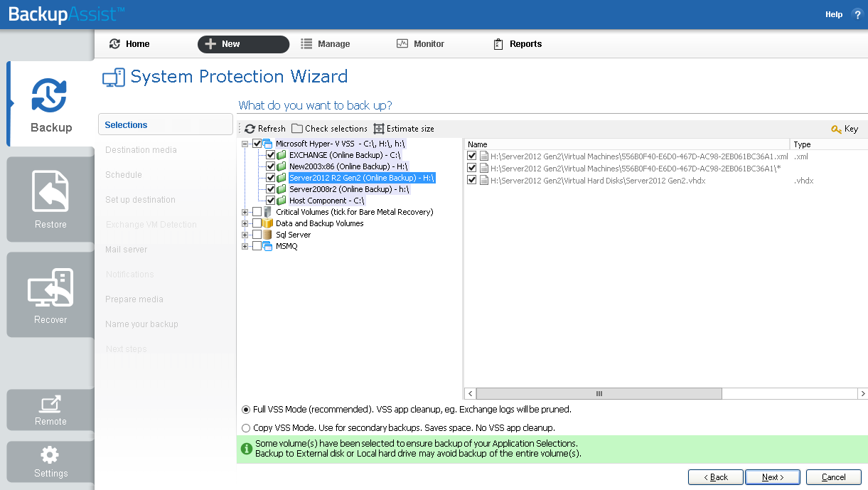Click the Refresh icon in toolbar
The height and width of the screenshot is (490, 868).
[250, 129]
